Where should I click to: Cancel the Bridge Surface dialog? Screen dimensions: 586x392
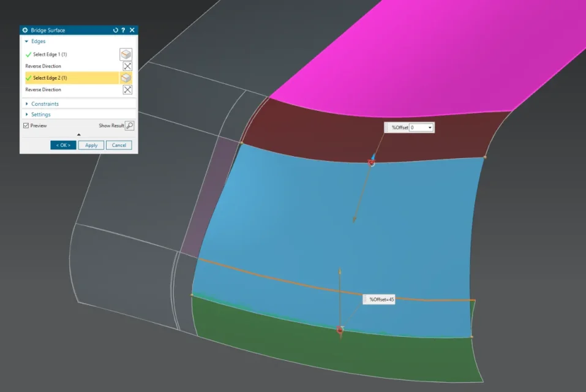119,145
